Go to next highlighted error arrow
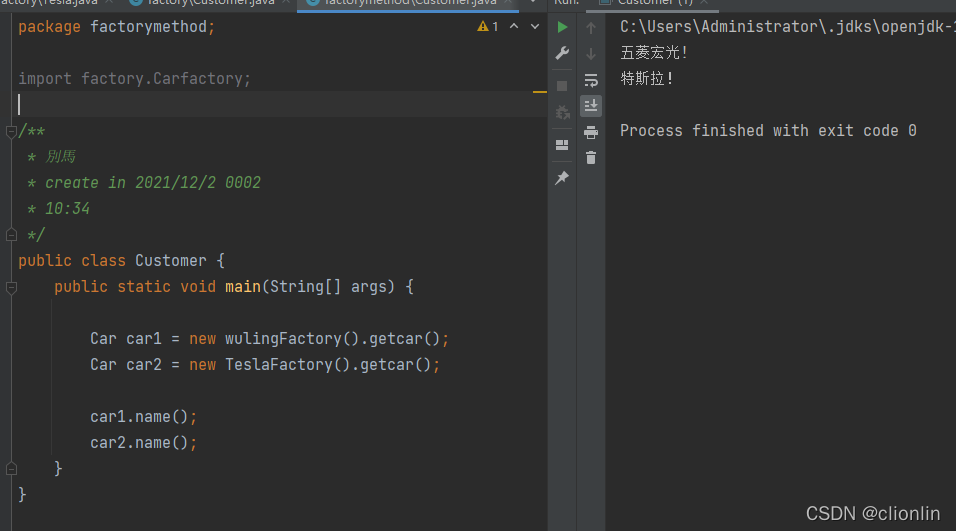 click(x=535, y=26)
